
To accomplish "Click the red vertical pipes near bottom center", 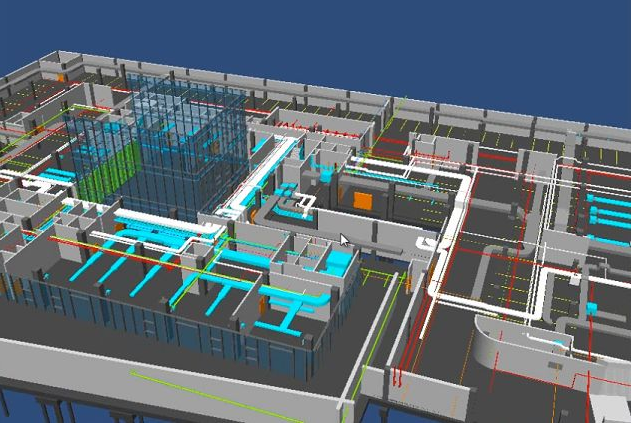I will 399,377.
